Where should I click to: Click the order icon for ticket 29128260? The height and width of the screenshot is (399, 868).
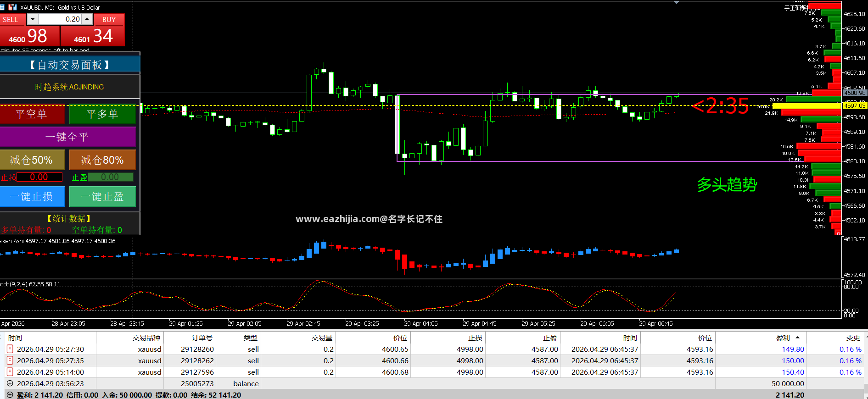[10, 349]
